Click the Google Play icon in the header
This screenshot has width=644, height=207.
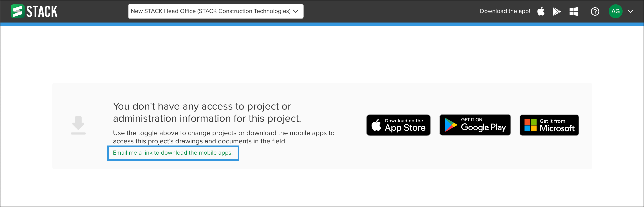[557, 11]
